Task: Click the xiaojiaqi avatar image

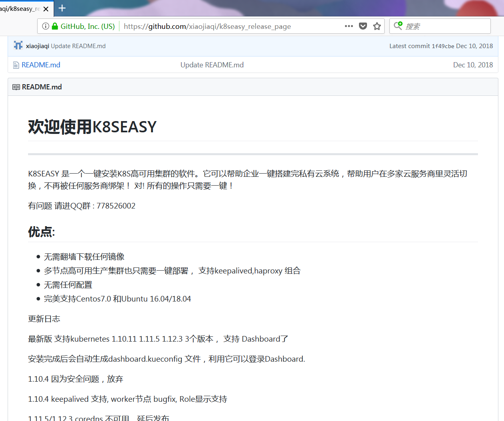Action: (18, 46)
